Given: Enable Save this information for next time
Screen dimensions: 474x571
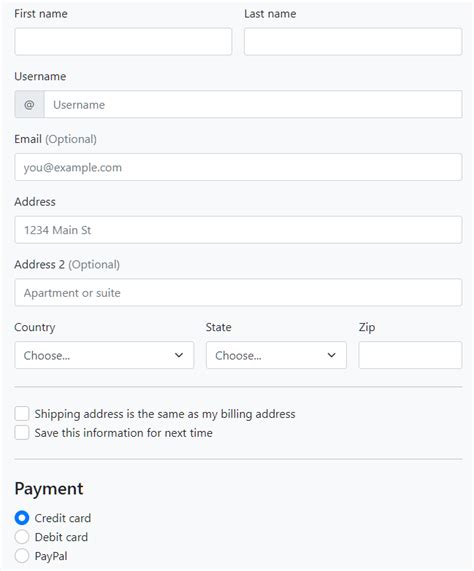Looking at the screenshot, I should tap(22, 433).
